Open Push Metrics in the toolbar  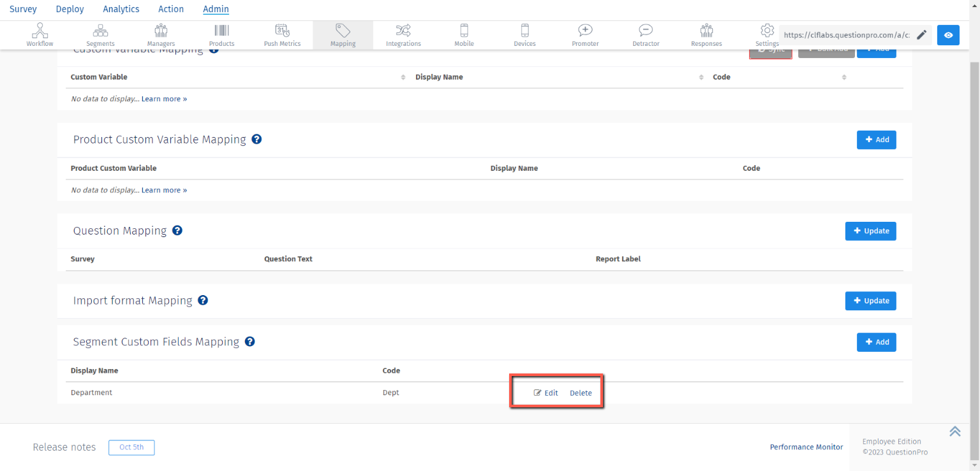(x=282, y=35)
